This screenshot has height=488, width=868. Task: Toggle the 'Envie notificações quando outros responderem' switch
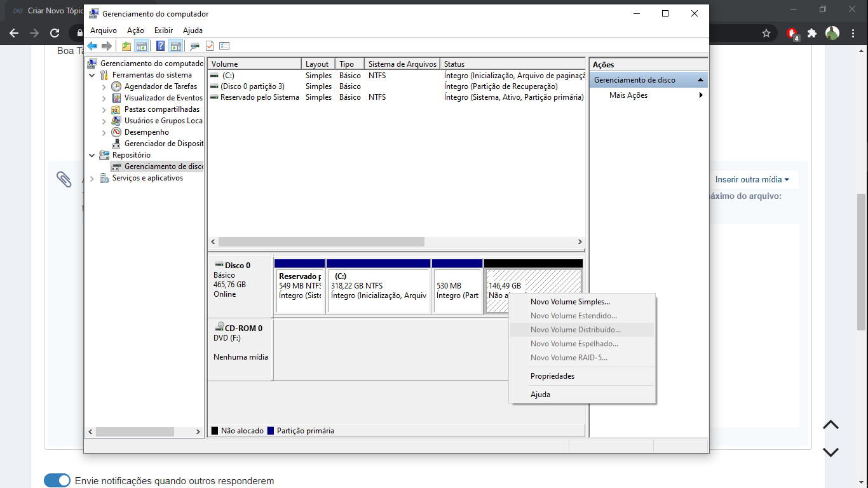pos(57,481)
